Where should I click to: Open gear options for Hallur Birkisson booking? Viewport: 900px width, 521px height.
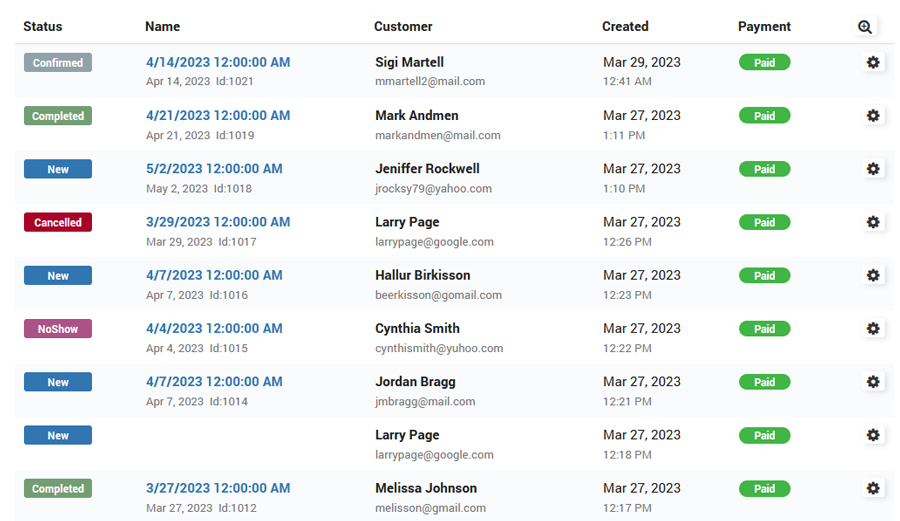[x=873, y=275]
